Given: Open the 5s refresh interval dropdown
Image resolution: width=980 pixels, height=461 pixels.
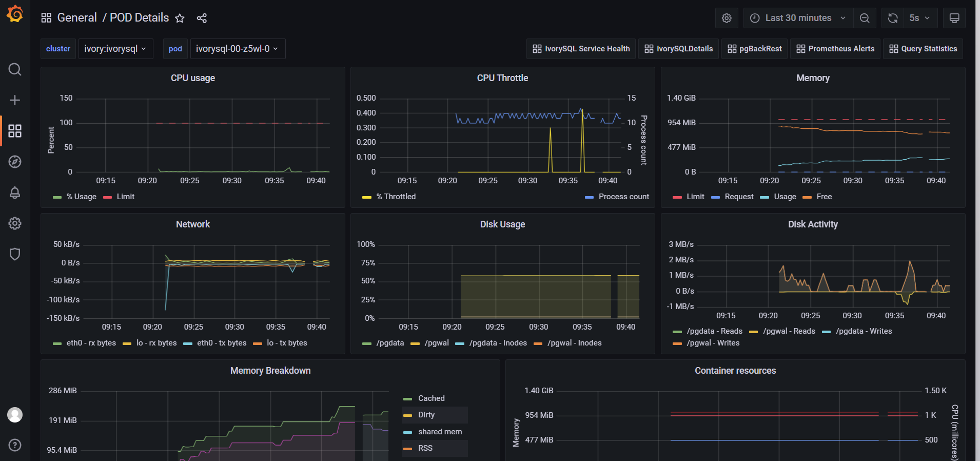Looking at the screenshot, I should tap(919, 18).
